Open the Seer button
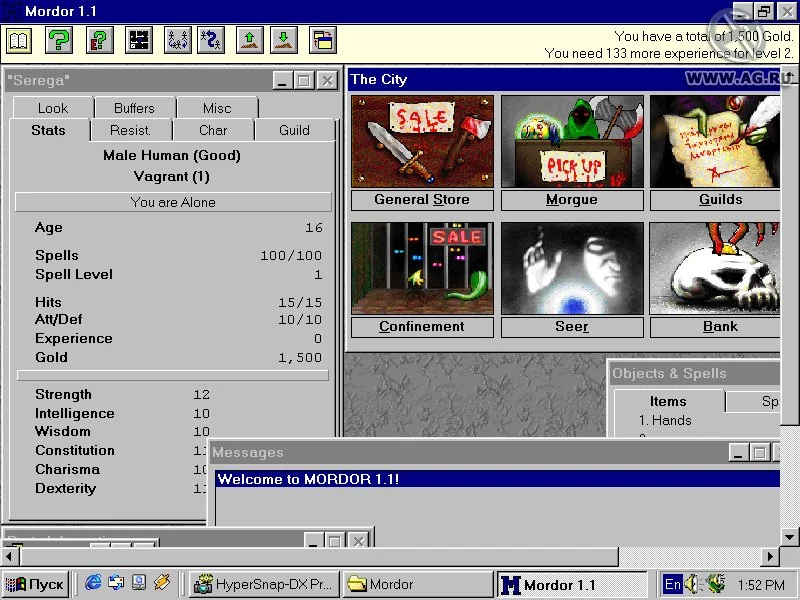800x600 pixels. 572,327
